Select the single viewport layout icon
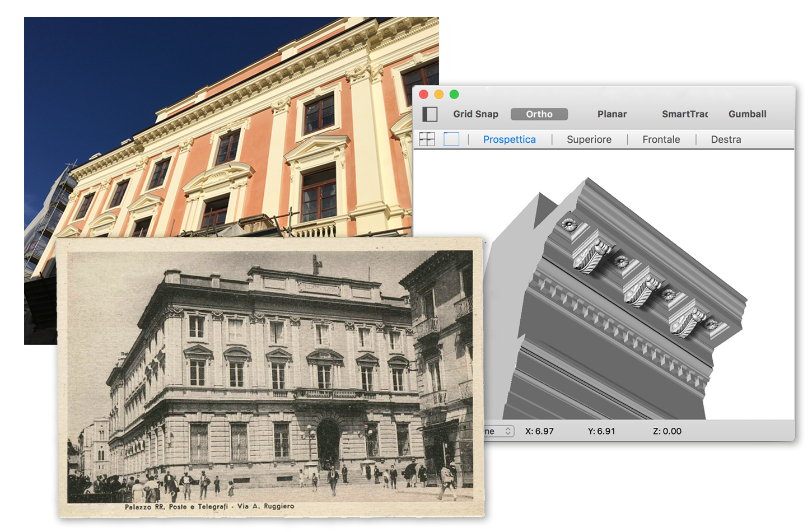The width and height of the screenshot is (812, 532). click(x=451, y=139)
